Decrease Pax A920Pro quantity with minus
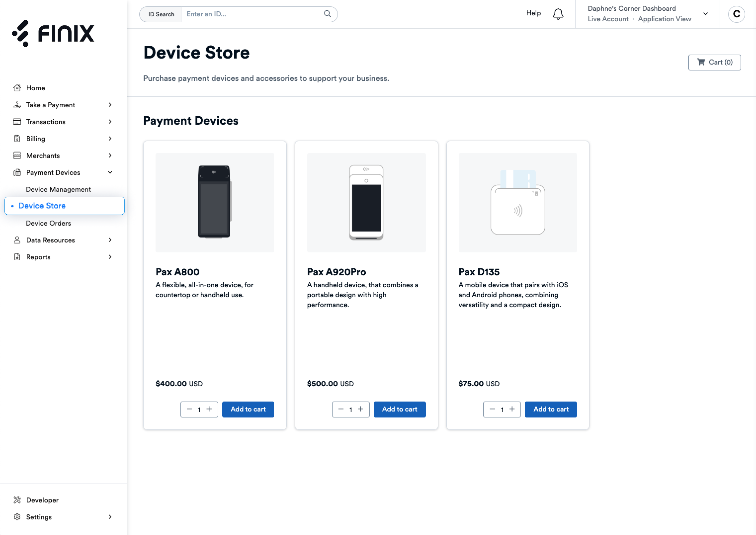The image size is (756, 535). (x=341, y=409)
